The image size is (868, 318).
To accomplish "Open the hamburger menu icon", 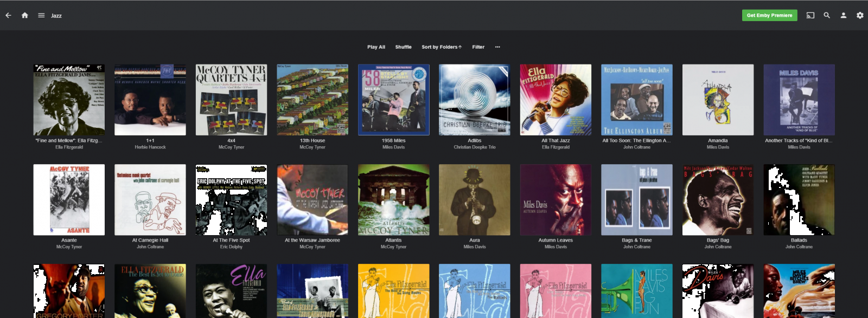I will pos(41,15).
